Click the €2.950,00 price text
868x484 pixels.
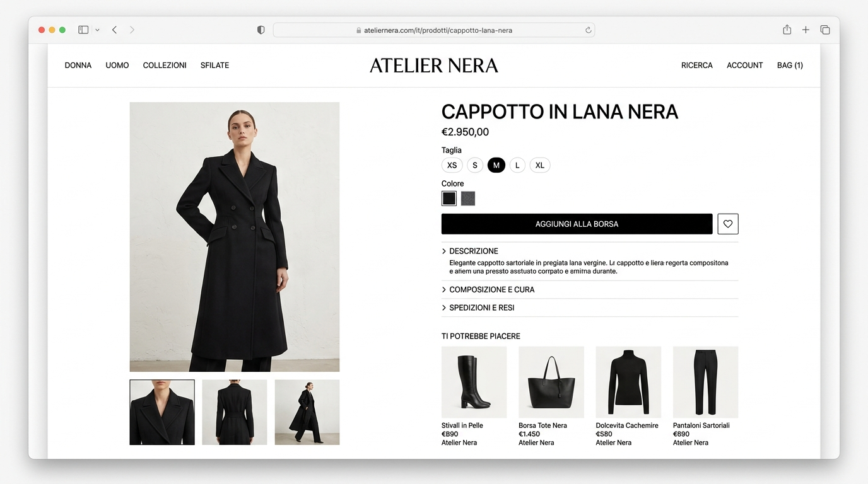pyautogui.click(x=465, y=132)
